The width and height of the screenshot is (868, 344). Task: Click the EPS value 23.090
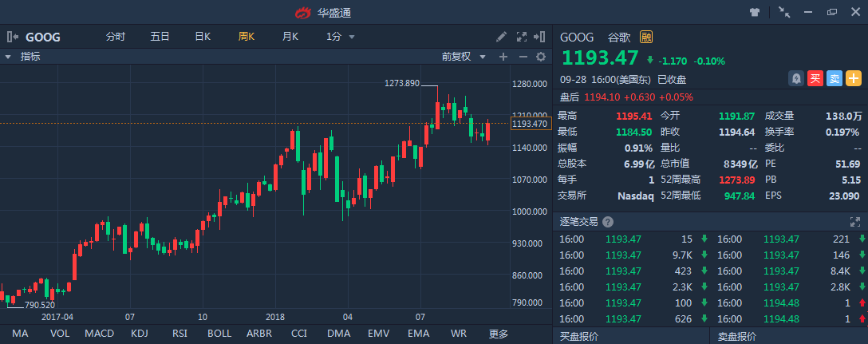843,196
